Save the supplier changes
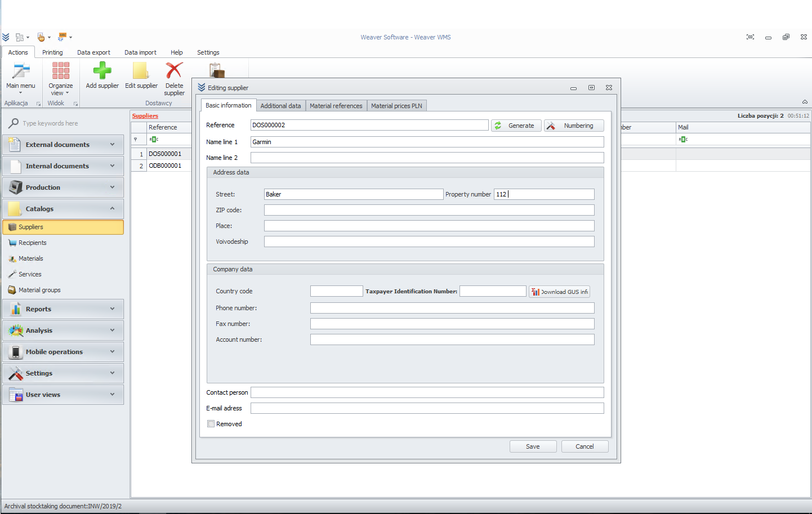Screen dimensions: 812x514 [x=533, y=446]
